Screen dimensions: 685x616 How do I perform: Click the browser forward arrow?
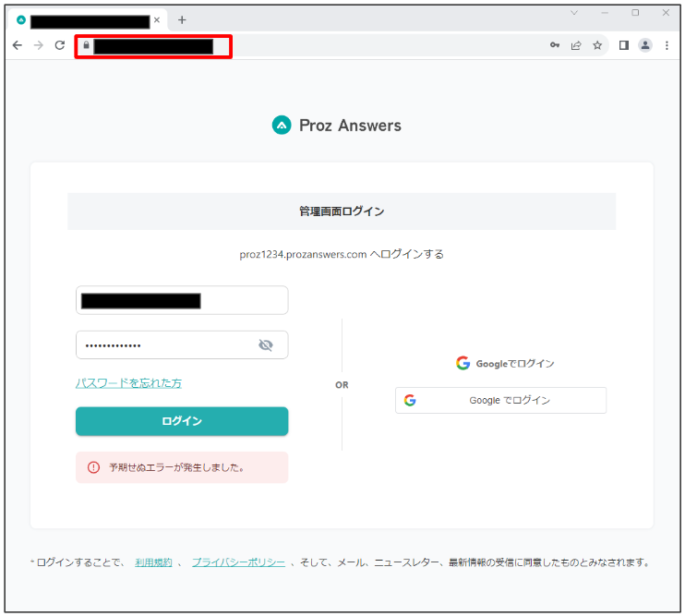(x=39, y=45)
